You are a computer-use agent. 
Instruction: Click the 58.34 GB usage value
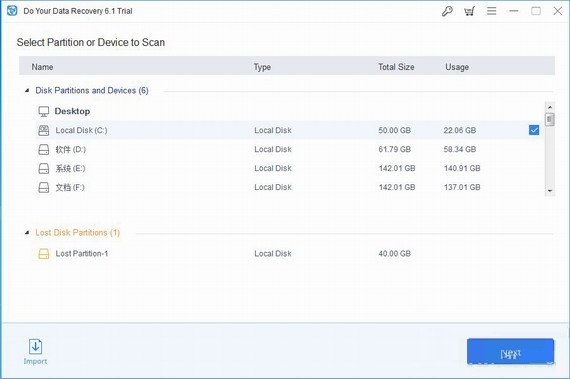(x=459, y=149)
